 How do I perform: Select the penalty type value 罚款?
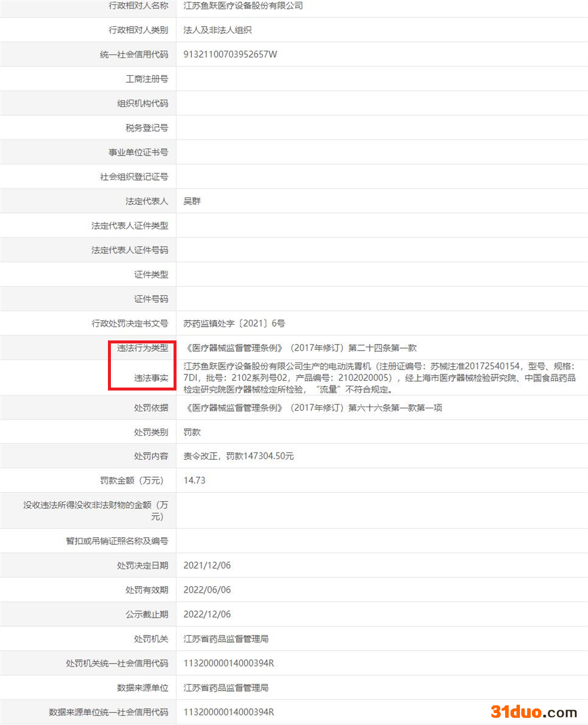pyautogui.click(x=192, y=432)
